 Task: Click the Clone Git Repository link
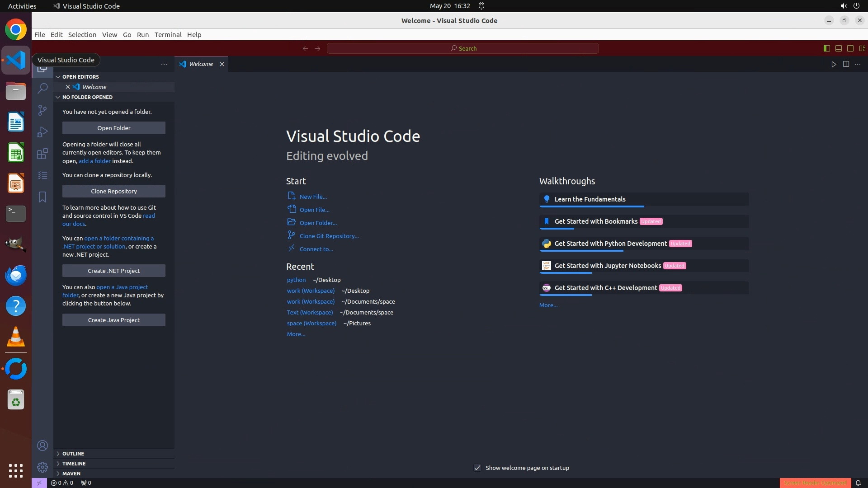(x=329, y=236)
